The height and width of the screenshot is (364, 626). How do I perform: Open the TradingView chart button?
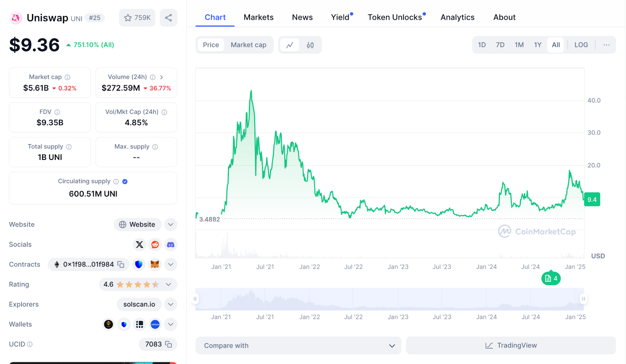(x=511, y=346)
